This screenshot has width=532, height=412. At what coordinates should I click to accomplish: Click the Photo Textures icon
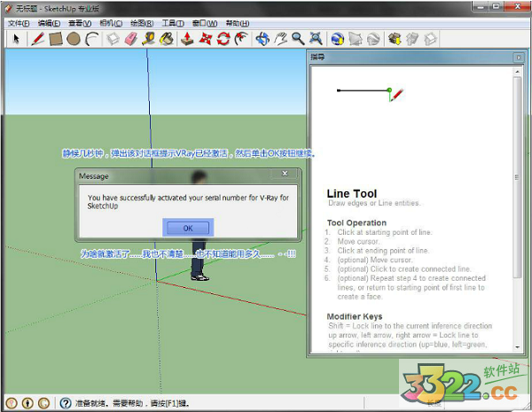click(x=373, y=39)
